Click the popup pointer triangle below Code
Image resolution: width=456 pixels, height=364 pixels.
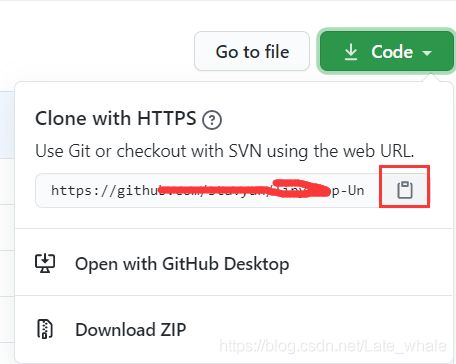432,78
